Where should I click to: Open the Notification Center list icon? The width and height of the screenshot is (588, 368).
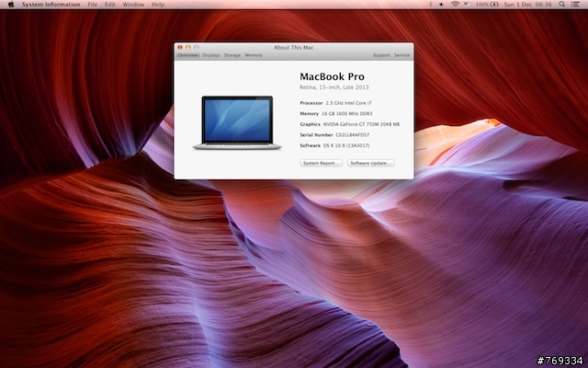tap(575, 5)
